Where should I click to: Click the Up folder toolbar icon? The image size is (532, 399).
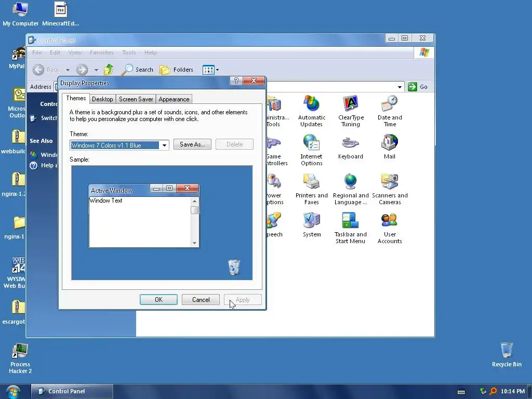pos(109,70)
